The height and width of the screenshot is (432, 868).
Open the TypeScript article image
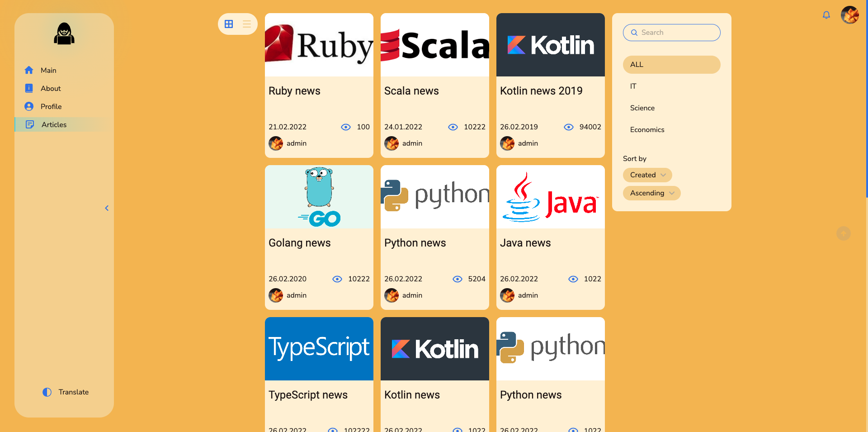click(319, 349)
